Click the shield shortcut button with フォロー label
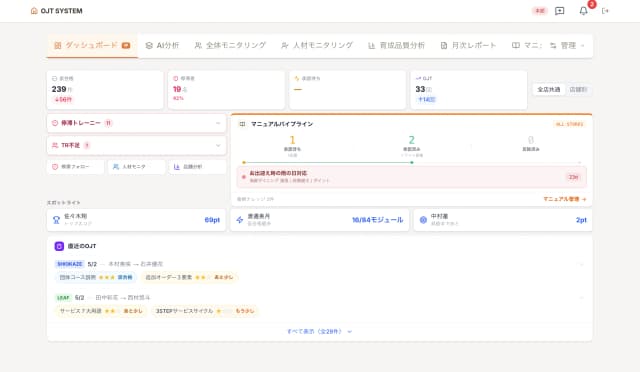This screenshot has height=372, width=640. coord(76,167)
